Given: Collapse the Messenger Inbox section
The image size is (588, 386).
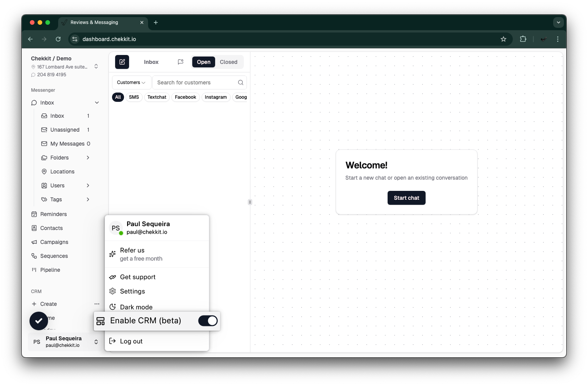Looking at the screenshot, I should [x=97, y=103].
